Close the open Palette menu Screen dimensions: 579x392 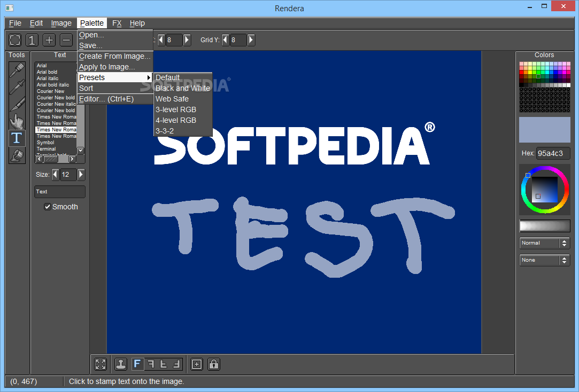click(92, 23)
